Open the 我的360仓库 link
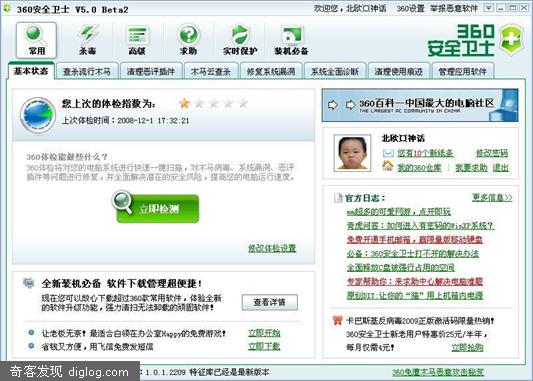This screenshot has width=533, height=381. point(419,167)
